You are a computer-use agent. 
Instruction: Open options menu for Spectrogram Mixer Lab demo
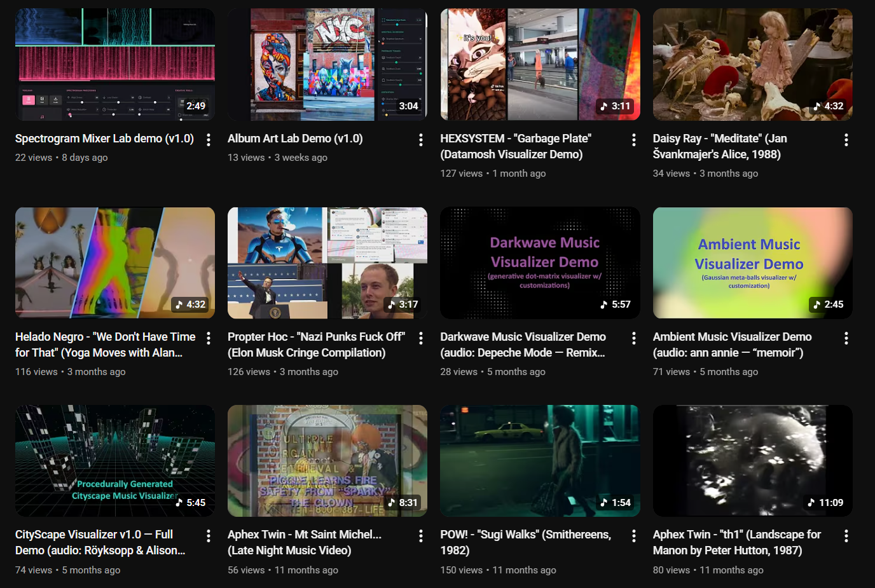209,140
